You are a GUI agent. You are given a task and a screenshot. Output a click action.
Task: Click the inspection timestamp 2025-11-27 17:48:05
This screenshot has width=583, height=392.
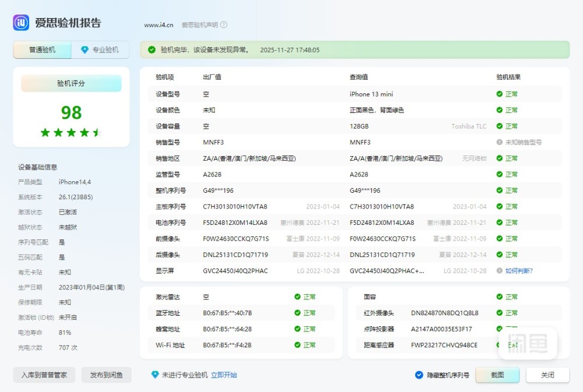pos(290,50)
